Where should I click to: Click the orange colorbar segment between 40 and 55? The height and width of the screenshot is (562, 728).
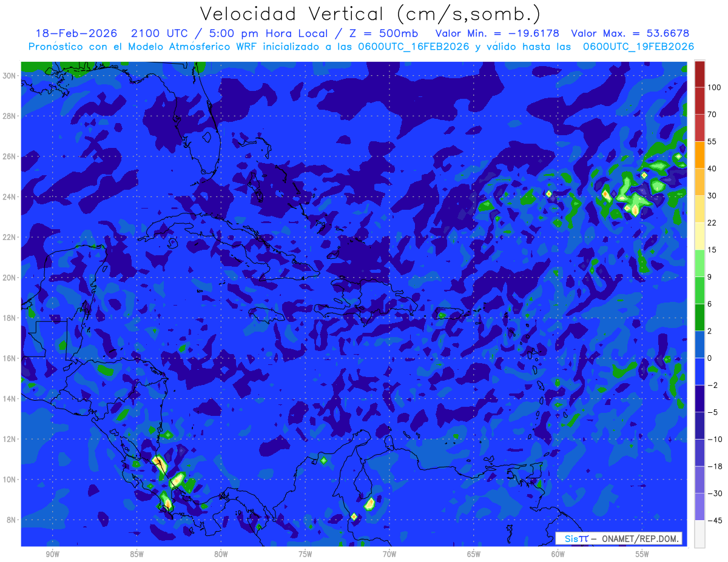point(699,155)
